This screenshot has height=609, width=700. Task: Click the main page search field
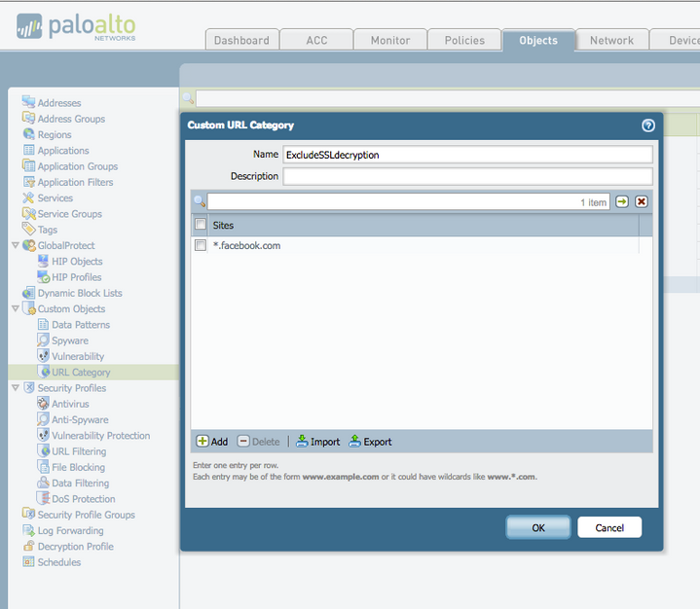point(448,98)
